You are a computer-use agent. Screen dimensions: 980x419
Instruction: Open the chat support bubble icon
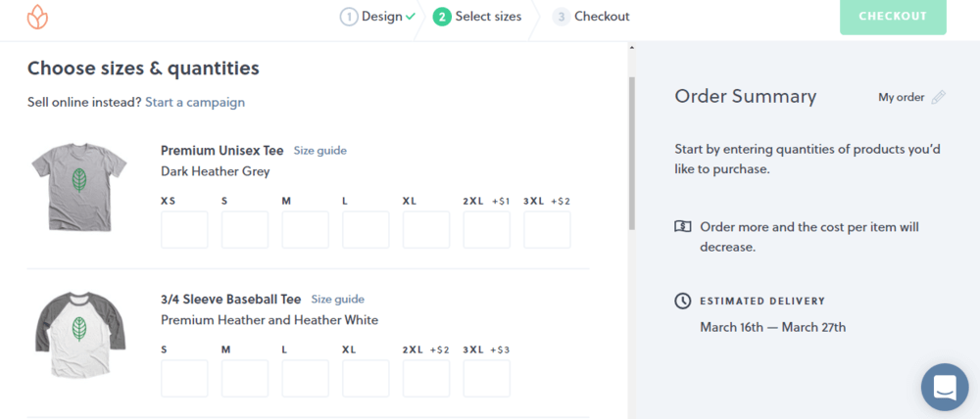(945, 387)
